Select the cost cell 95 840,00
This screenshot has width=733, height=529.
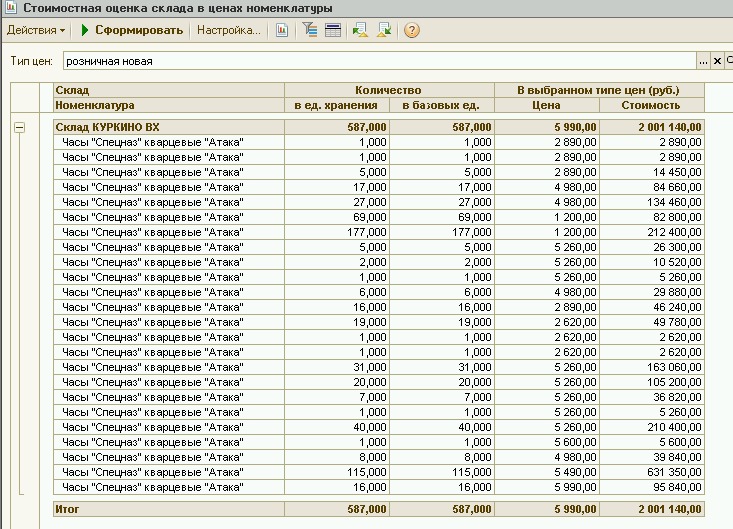652,487
